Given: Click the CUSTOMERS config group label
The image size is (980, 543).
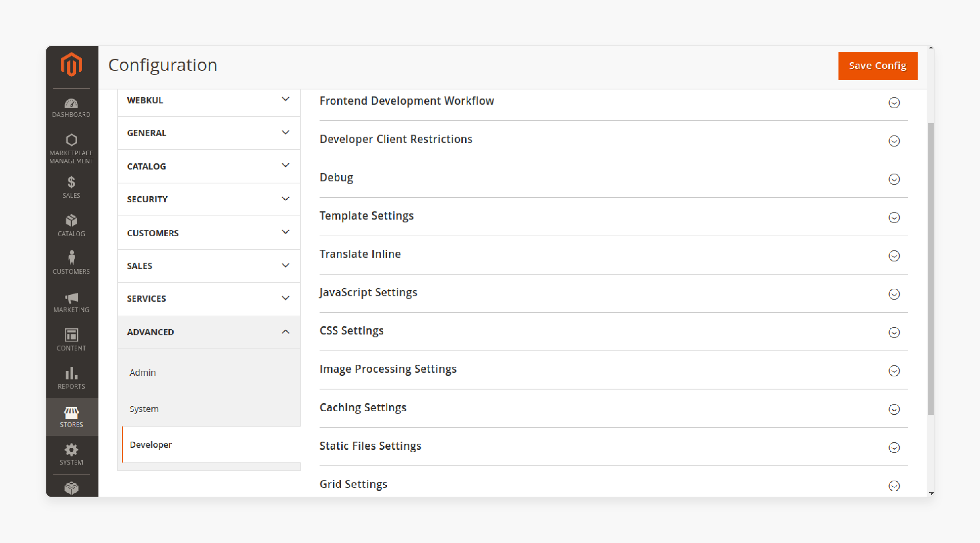Looking at the screenshot, I should pos(153,233).
